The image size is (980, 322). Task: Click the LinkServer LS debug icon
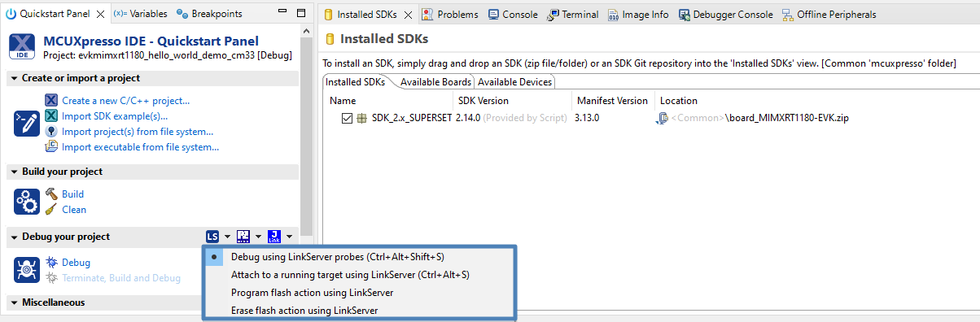click(x=212, y=236)
